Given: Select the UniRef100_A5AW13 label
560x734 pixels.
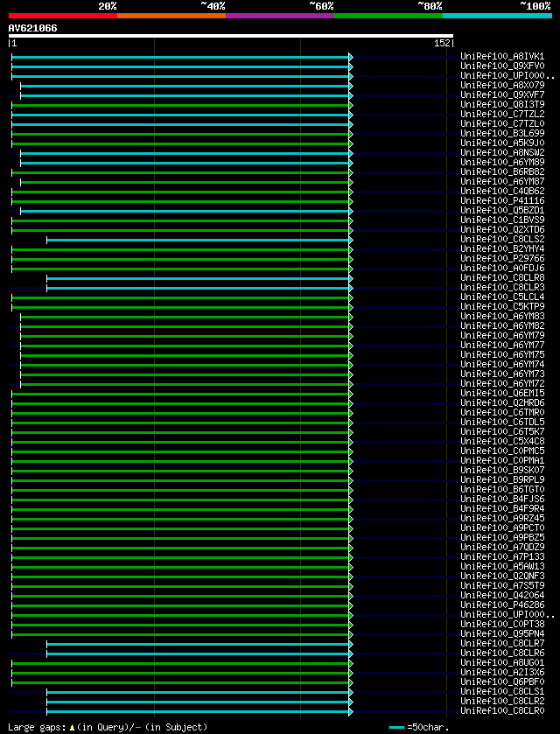Looking at the screenshot, I should tap(503, 566).
